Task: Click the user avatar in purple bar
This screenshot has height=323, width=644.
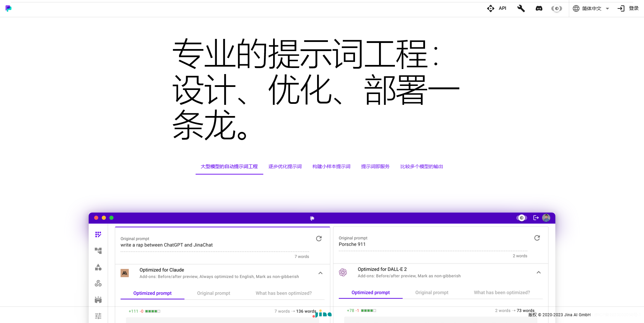Action: [546, 218]
